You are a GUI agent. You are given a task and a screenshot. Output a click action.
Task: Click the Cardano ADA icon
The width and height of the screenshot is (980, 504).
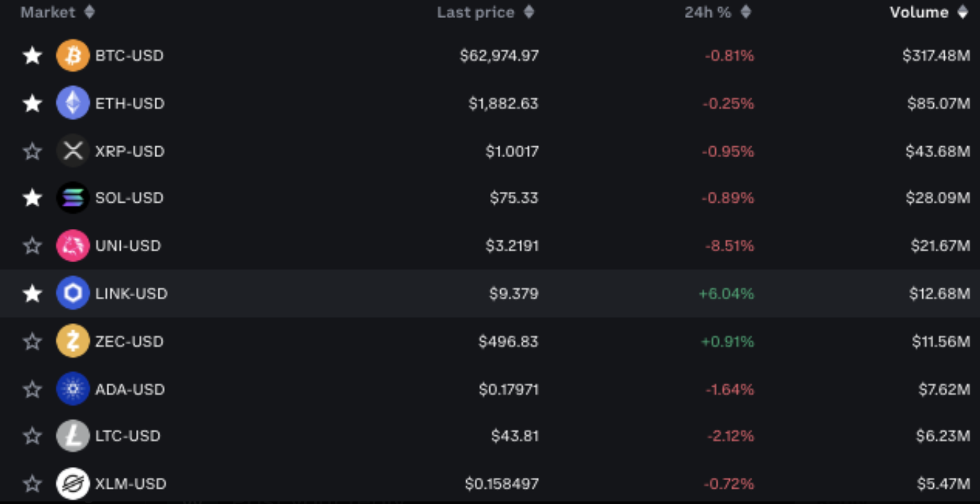coord(72,389)
